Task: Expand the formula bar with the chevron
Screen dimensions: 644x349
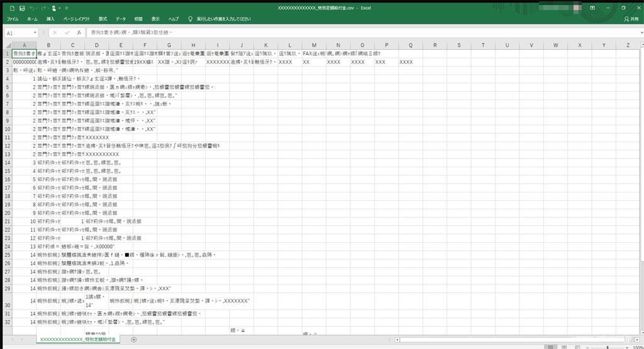Action: click(x=641, y=33)
